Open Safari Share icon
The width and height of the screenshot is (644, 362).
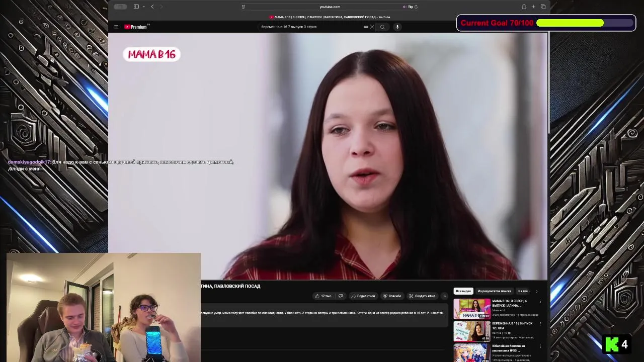[524, 7]
